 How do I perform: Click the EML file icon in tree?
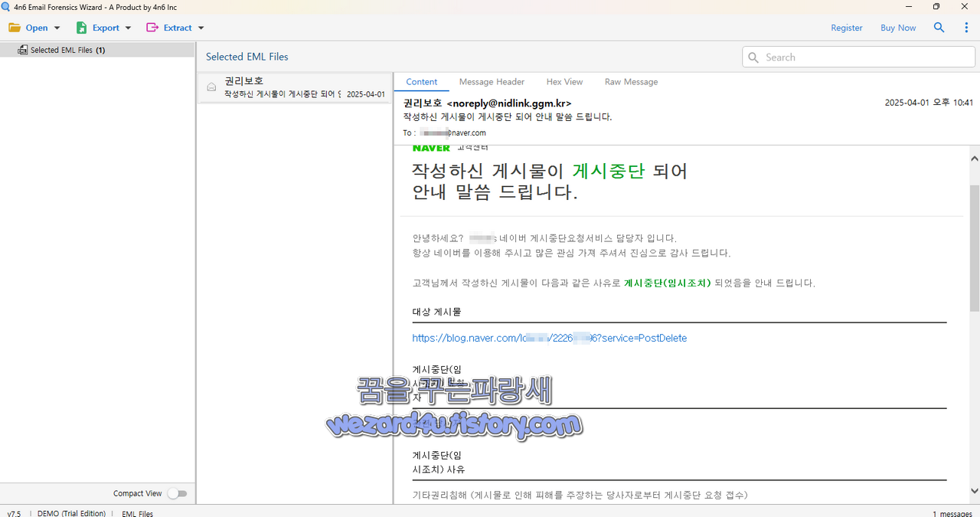tap(23, 50)
